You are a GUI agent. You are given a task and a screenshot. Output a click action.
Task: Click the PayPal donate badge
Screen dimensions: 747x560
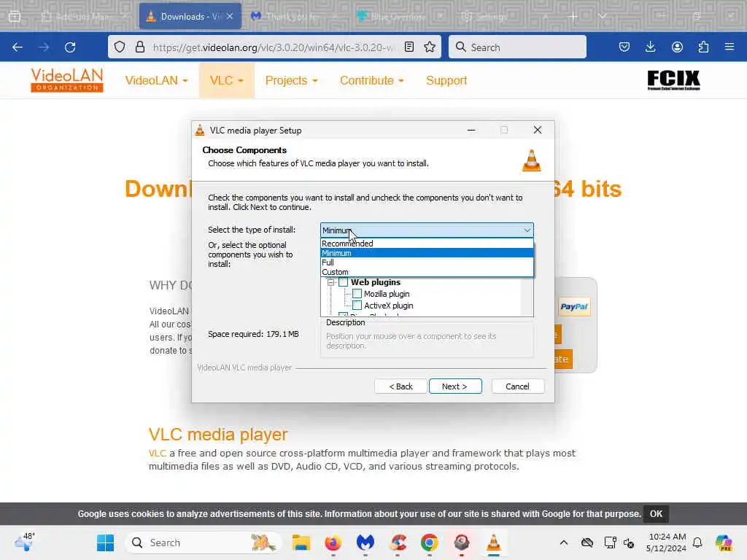pos(574,307)
